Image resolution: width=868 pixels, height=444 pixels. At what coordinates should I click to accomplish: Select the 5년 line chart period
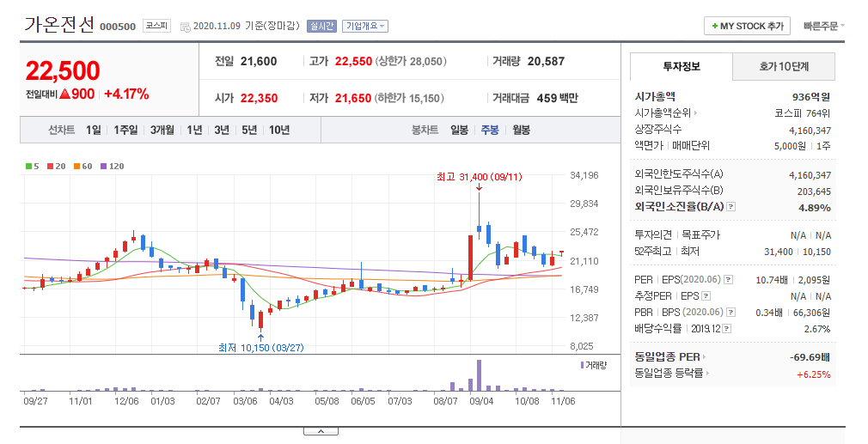(249, 130)
